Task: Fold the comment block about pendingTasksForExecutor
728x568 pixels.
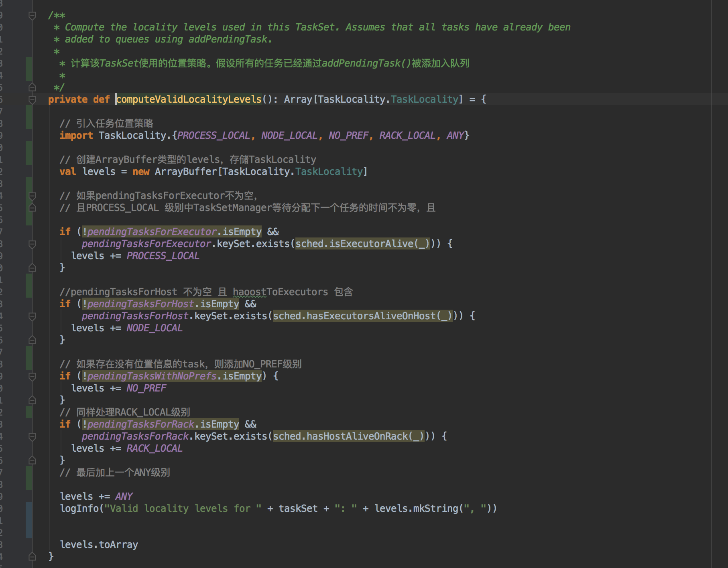Action: pos(32,197)
